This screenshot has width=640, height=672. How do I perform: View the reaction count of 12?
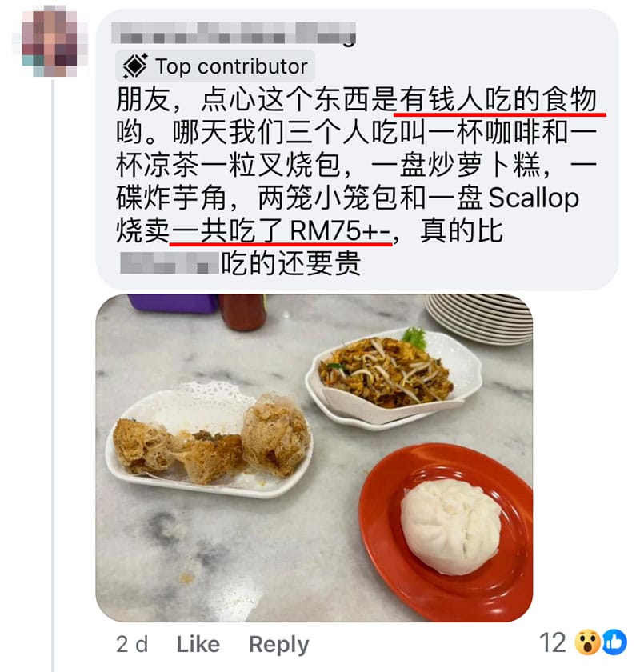553,642
